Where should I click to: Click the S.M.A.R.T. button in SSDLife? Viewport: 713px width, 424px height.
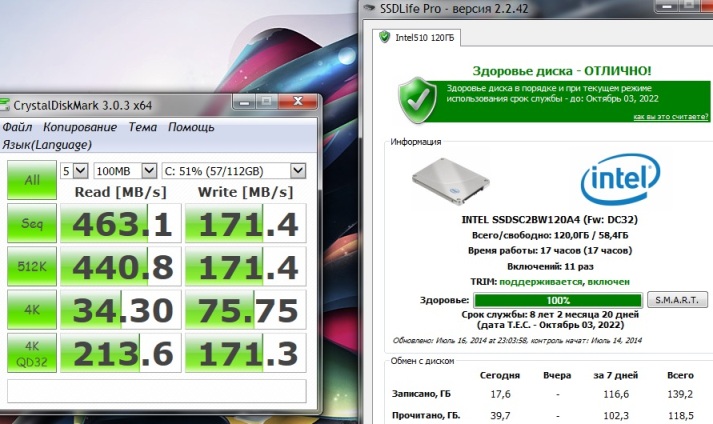click(677, 300)
